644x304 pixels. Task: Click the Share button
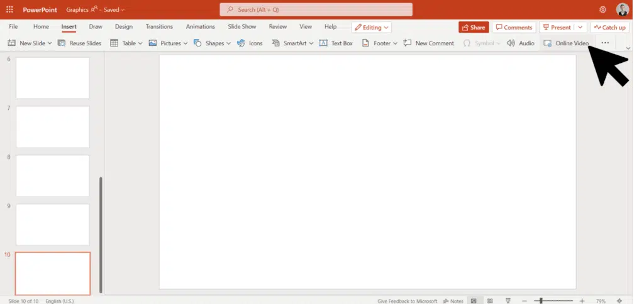474,27
